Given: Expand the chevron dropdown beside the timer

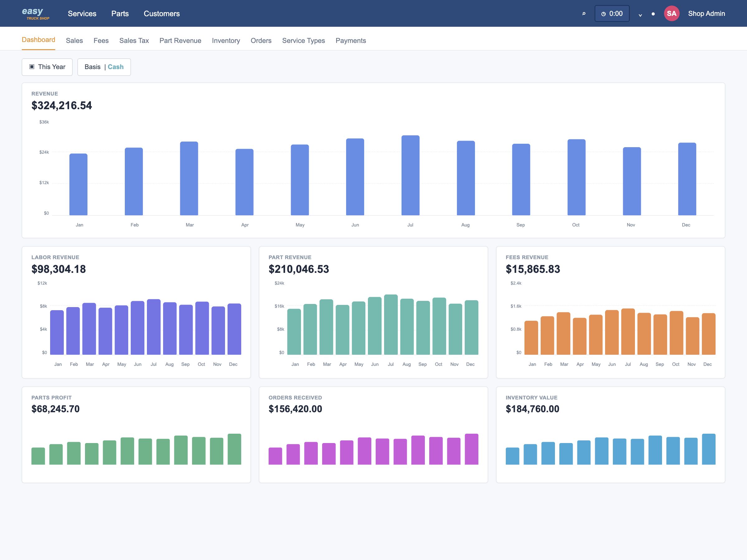Looking at the screenshot, I should [640, 15].
